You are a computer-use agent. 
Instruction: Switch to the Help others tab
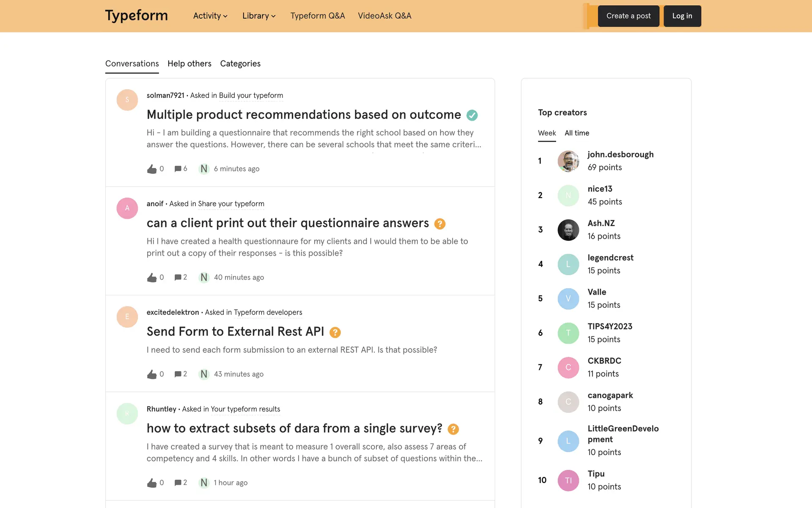tap(189, 63)
